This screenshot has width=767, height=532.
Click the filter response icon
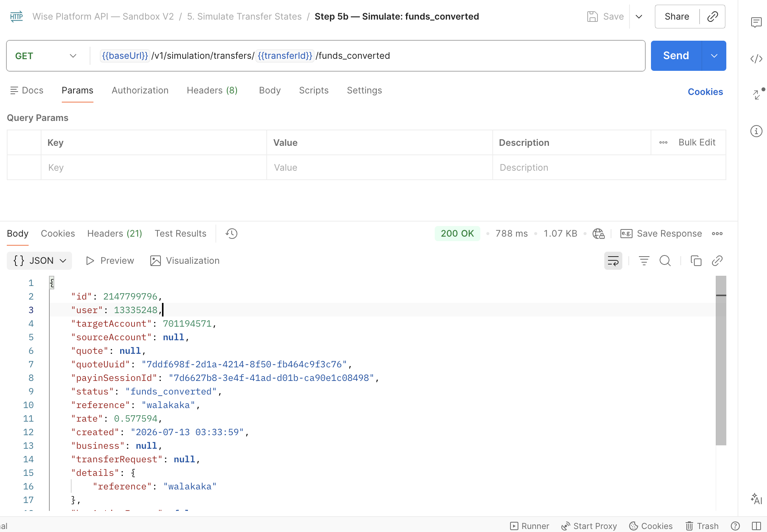click(x=644, y=261)
